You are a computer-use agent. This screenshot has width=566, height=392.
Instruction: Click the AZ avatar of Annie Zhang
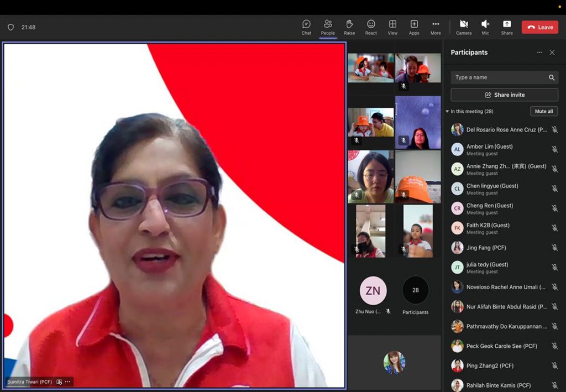point(457,169)
